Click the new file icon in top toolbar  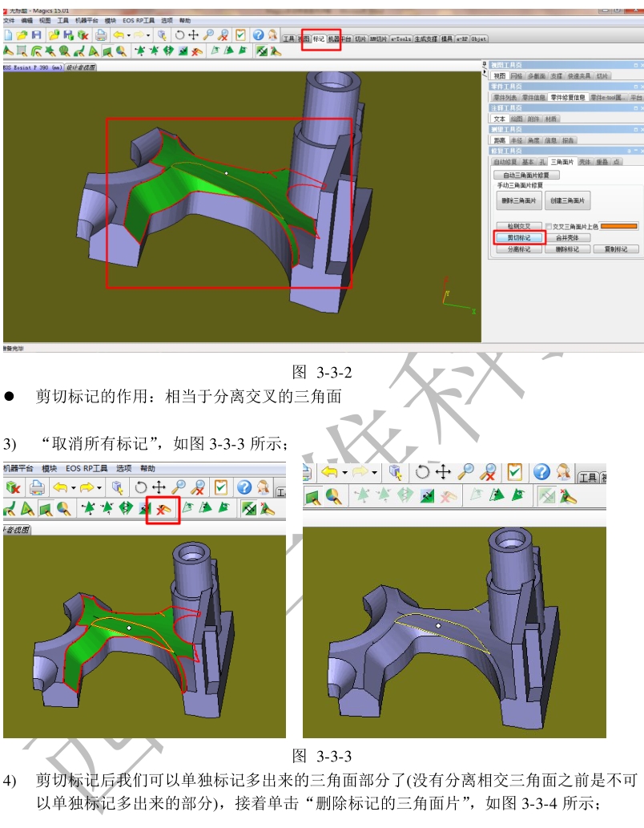8,35
